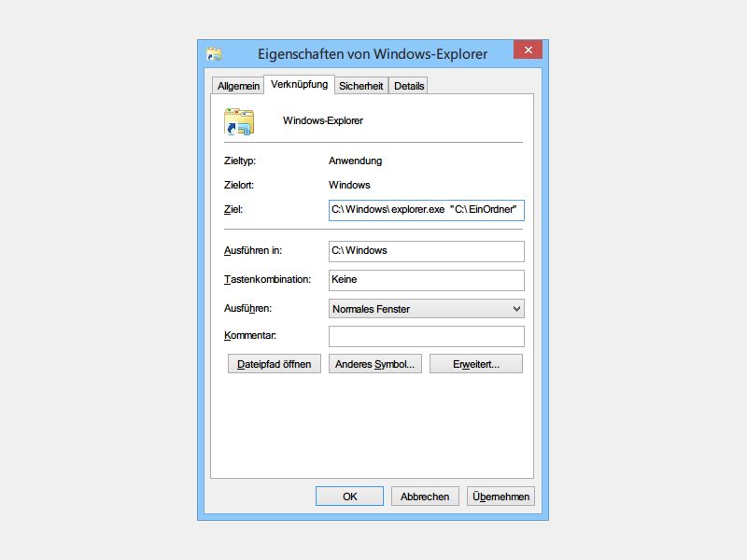Click the Ziel: label

point(233,209)
